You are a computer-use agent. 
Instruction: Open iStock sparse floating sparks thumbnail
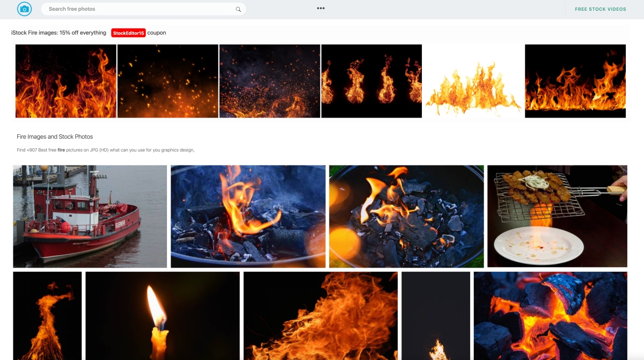(167, 81)
